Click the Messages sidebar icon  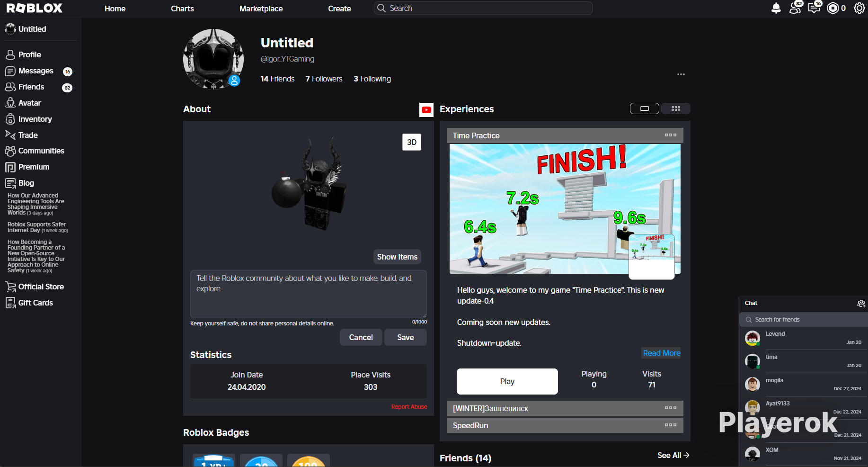[x=10, y=71]
